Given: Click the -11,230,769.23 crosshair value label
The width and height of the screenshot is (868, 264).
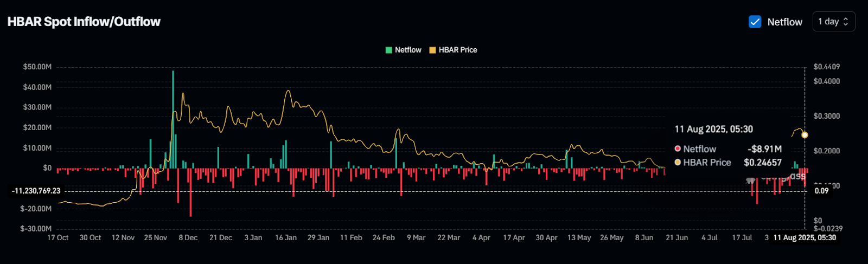Looking at the screenshot, I should (x=36, y=191).
